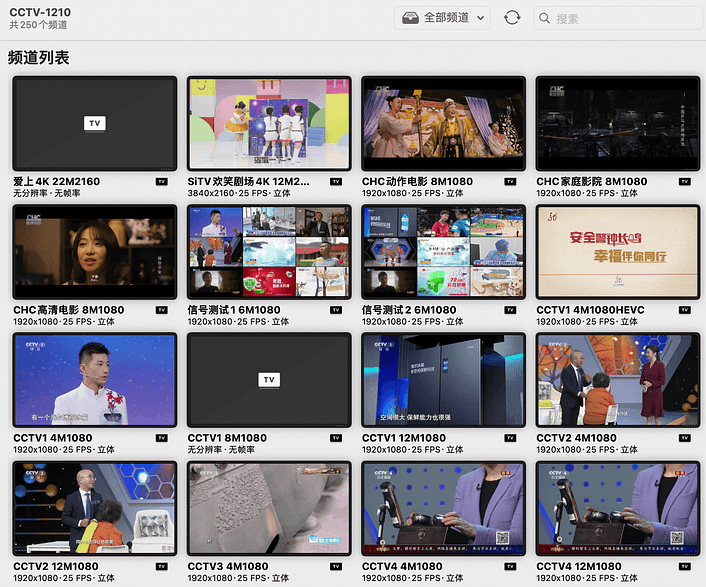The image size is (706, 587).
Task: Select the CHC 动作电影 8M1080 title text
Action: pyautogui.click(x=417, y=181)
